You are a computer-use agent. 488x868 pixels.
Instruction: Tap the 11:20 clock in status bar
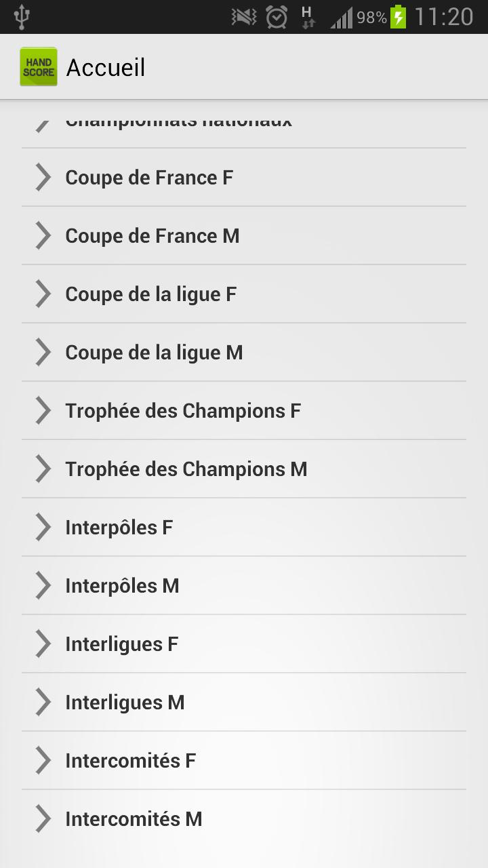(444, 17)
